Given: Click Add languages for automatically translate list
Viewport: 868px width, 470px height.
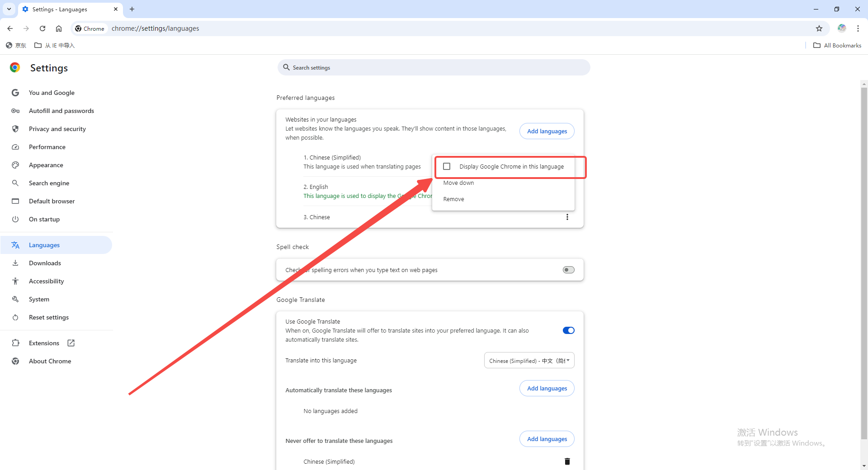Looking at the screenshot, I should click(547, 388).
